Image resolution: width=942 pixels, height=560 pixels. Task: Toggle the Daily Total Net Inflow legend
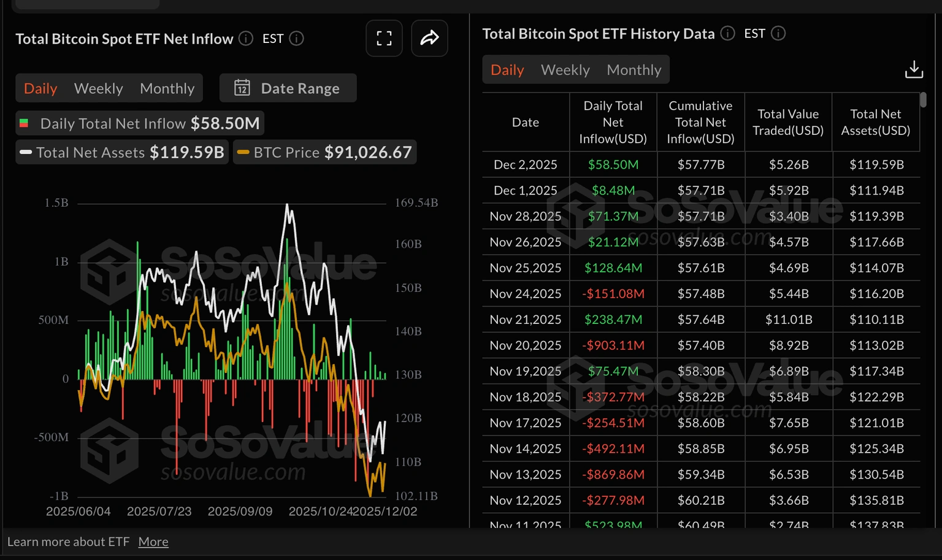139,123
